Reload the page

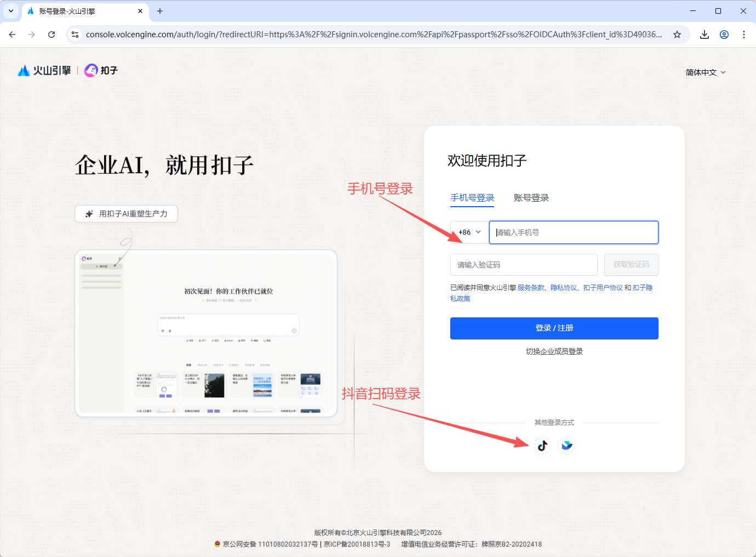[51, 35]
